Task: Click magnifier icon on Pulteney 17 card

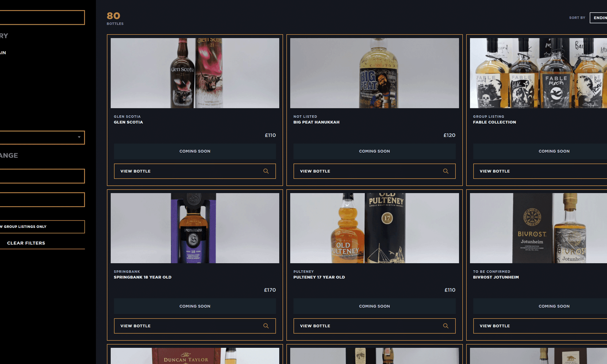Action: pos(446,326)
